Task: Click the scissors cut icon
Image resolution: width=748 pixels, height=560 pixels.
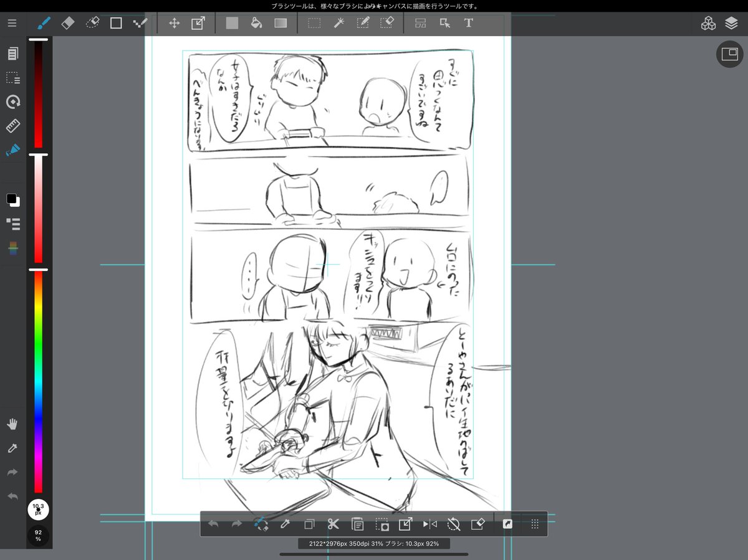Action: point(333,524)
